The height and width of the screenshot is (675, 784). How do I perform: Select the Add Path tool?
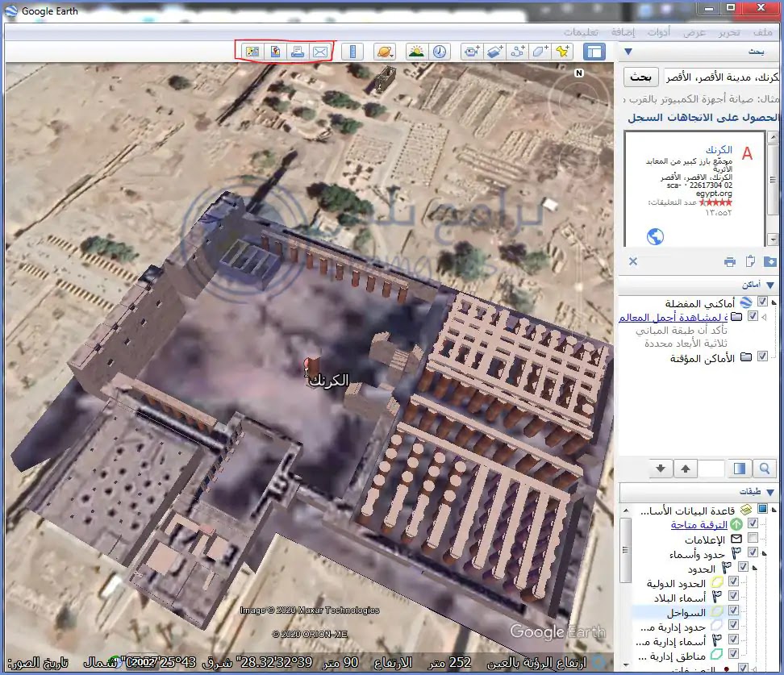pos(517,52)
